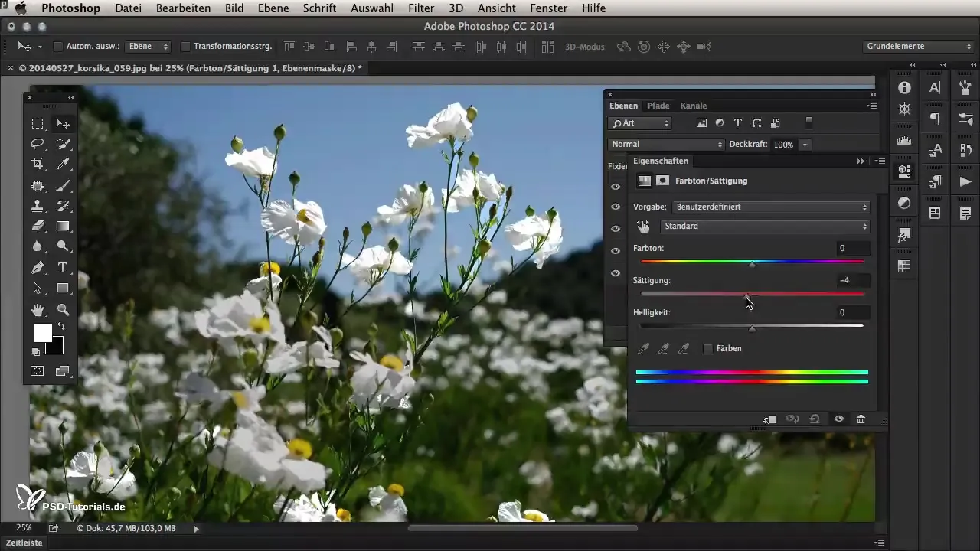
Task: View the previous state in Eigenschaften
Action: point(792,419)
